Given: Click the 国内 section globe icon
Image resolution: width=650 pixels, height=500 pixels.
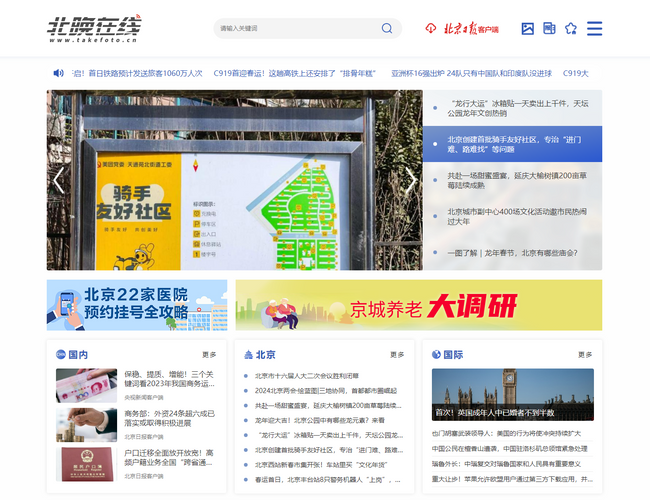Looking at the screenshot, I should 61,354.
